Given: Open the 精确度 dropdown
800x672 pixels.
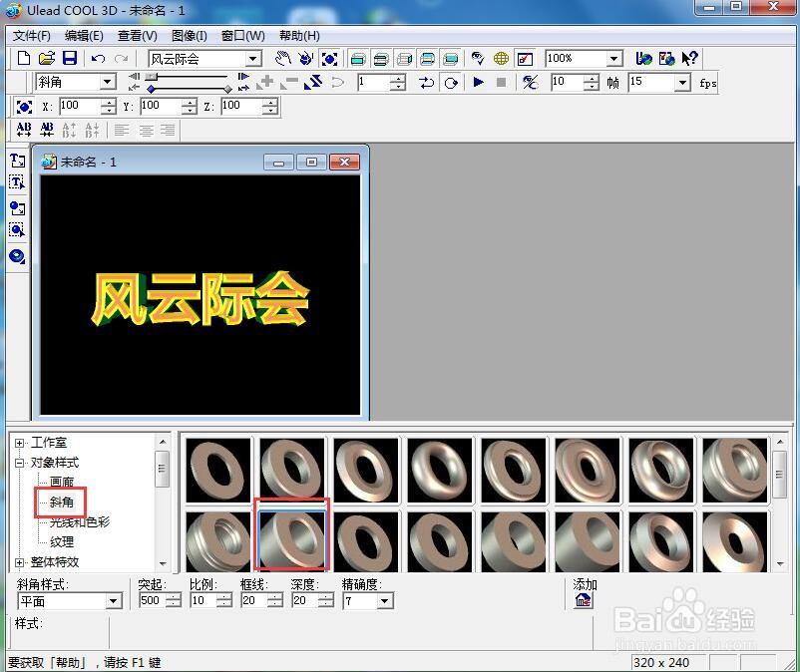Looking at the screenshot, I should click(x=385, y=601).
